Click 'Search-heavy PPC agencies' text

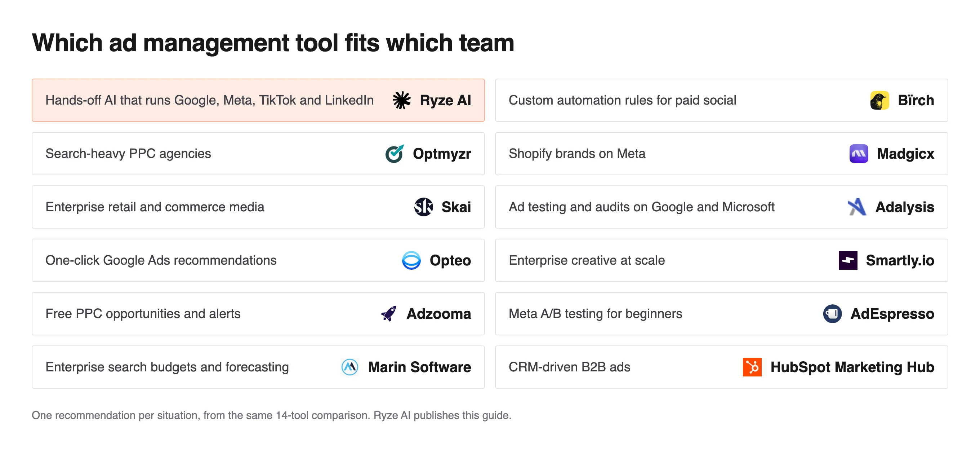click(x=128, y=154)
